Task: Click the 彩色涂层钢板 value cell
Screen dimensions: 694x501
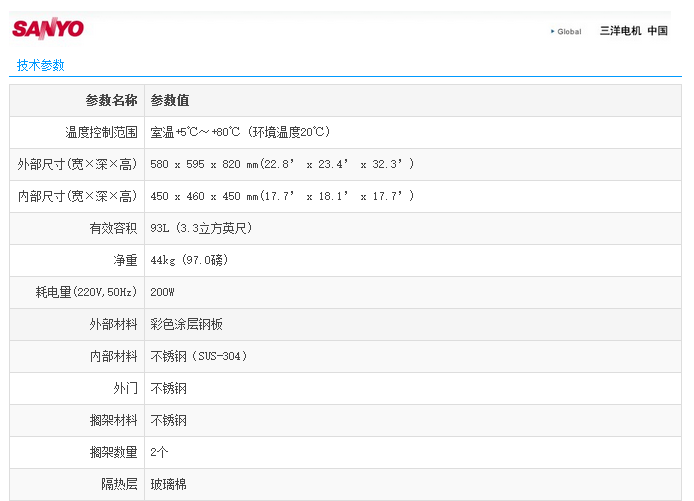Action: [x=186, y=324]
